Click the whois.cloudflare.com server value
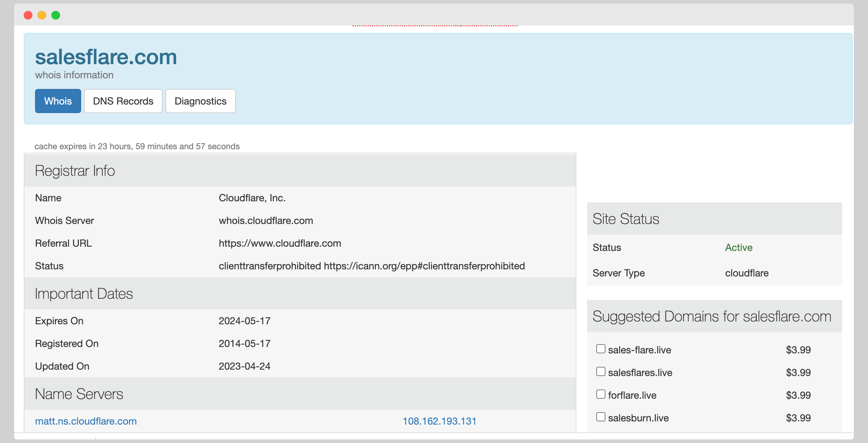Viewport: 868px width, 443px height. click(x=266, y=220)
